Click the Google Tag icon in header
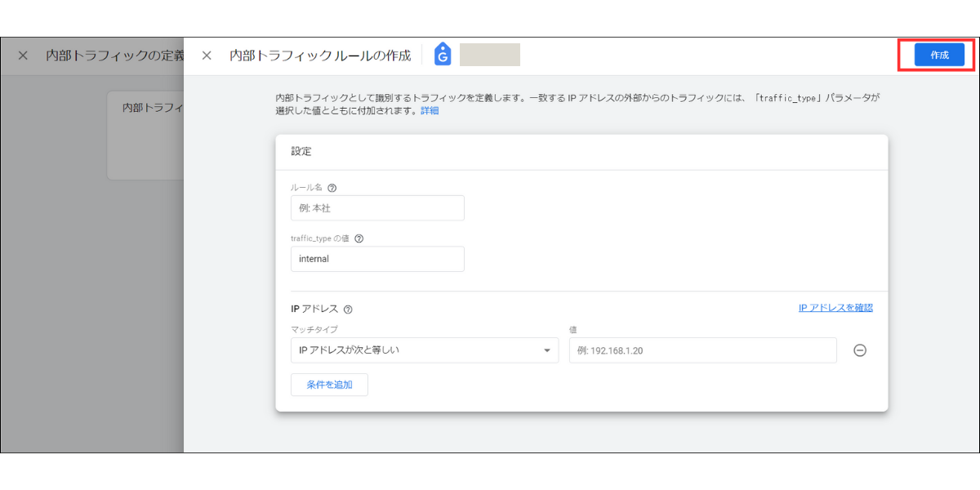Viewport: 980px width, 490px height. 443,55
